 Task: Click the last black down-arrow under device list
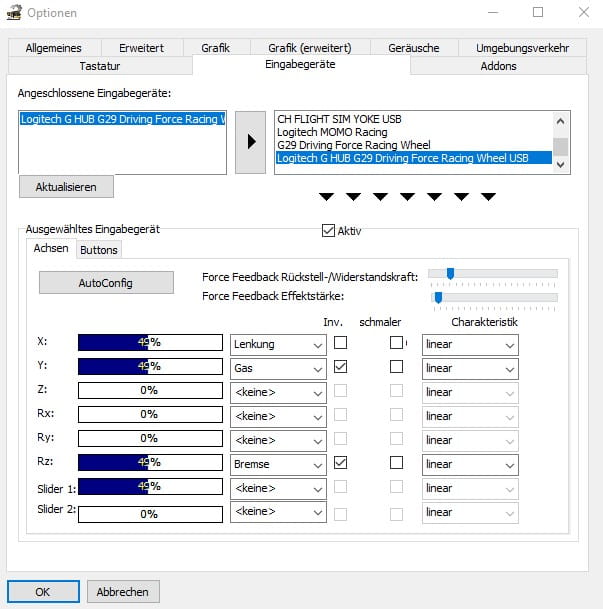point(488,197)
